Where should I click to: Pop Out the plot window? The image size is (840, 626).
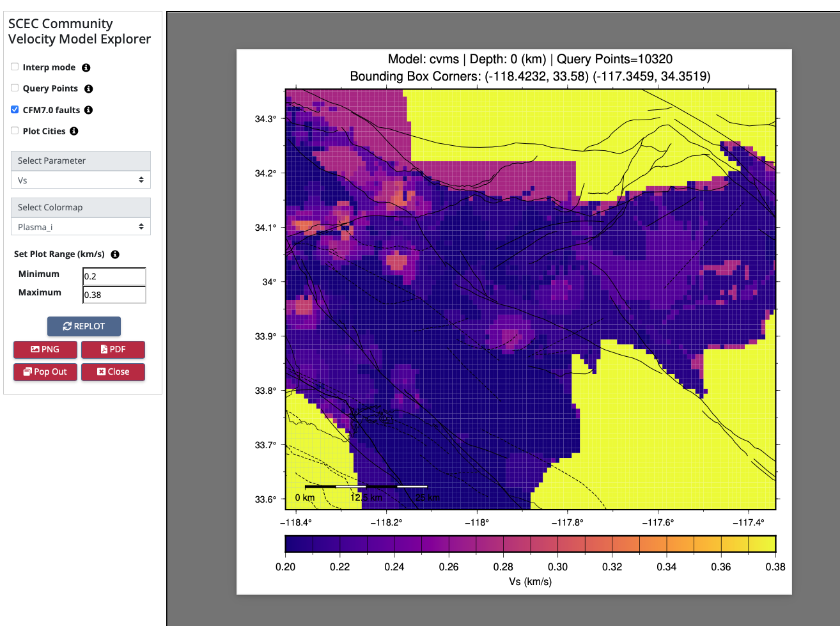point(45,372)
